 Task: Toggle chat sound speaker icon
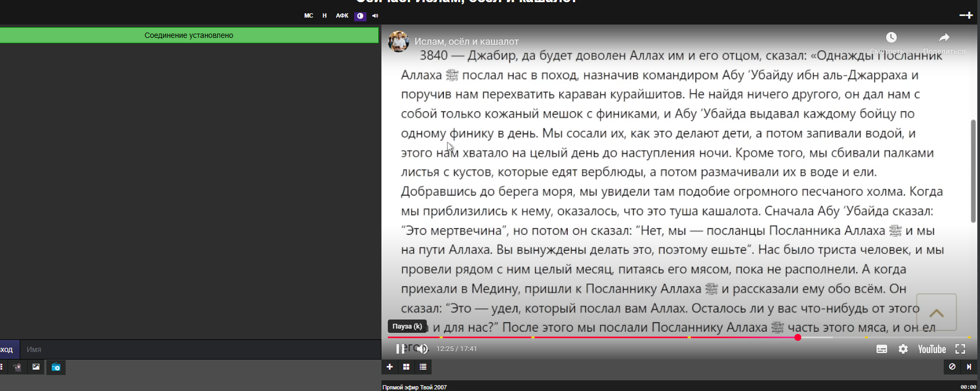click(375, 16)
